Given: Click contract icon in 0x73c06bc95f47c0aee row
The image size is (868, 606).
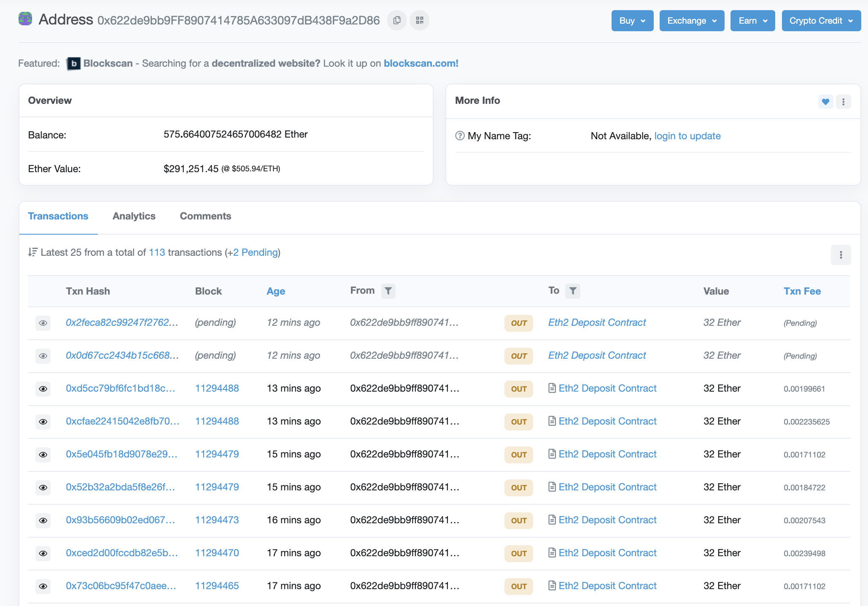Looking at the screenshot, I should pyautogui.click(x=552, y=586).
